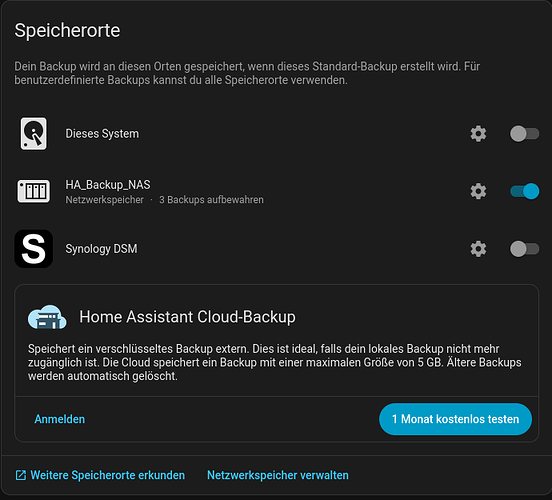Click the Home Assistant Cloud icon
This screenshot has height=500, width=552.
[x=47, y=317]
